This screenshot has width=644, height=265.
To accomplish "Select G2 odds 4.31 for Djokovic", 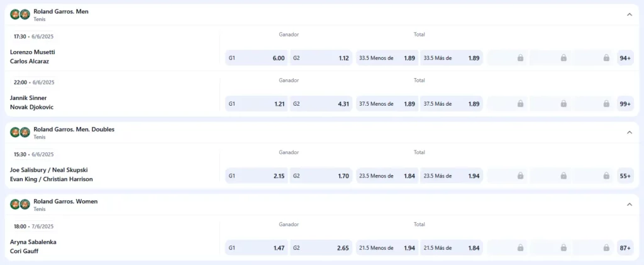I will pyautogui.click(x=321, y=104).
